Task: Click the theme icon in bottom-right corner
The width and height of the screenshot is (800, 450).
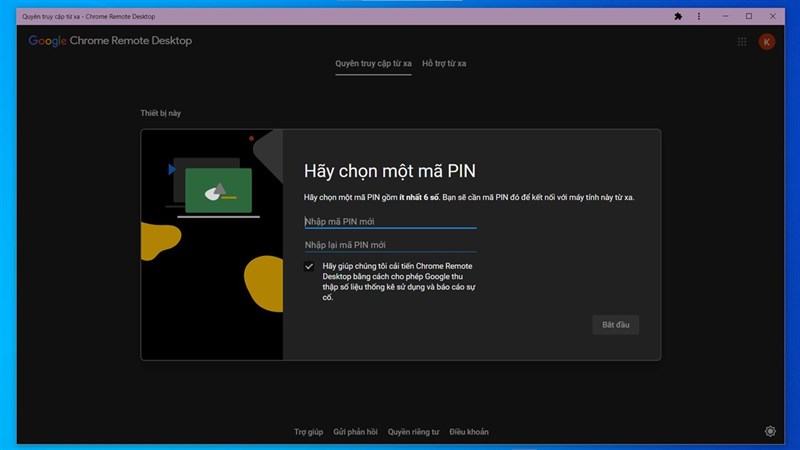Action: tap(770, 431)
